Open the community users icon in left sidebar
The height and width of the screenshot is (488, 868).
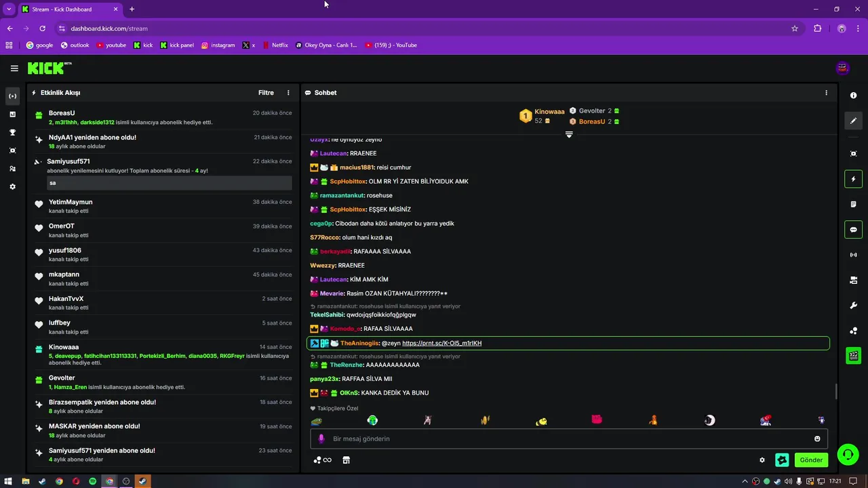pos(12,169)
